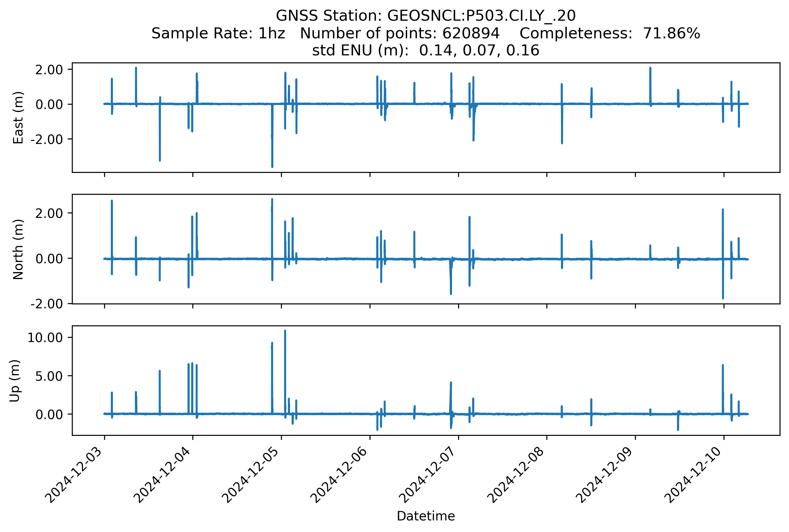The image size is (789, 532).
Task: Click the std ENU values line
Action: (x=426, y=51)
